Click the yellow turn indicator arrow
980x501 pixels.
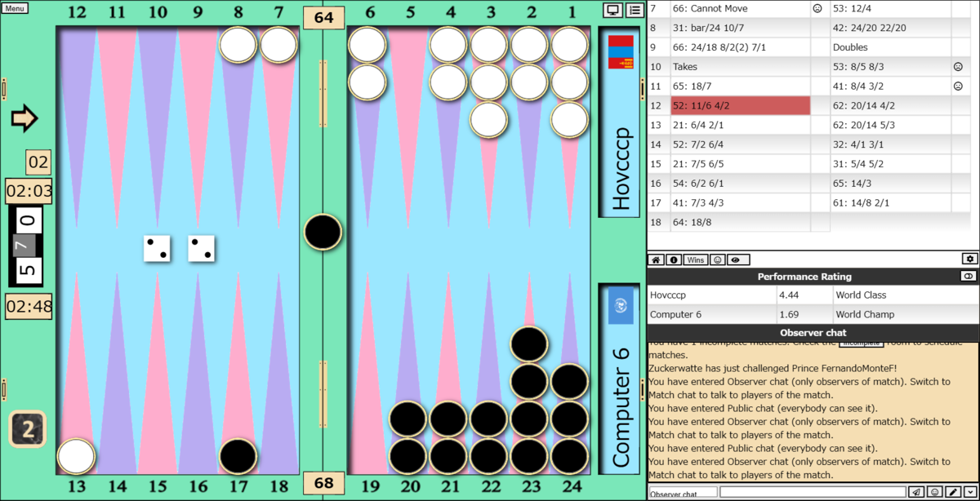(x=24, y=118)
